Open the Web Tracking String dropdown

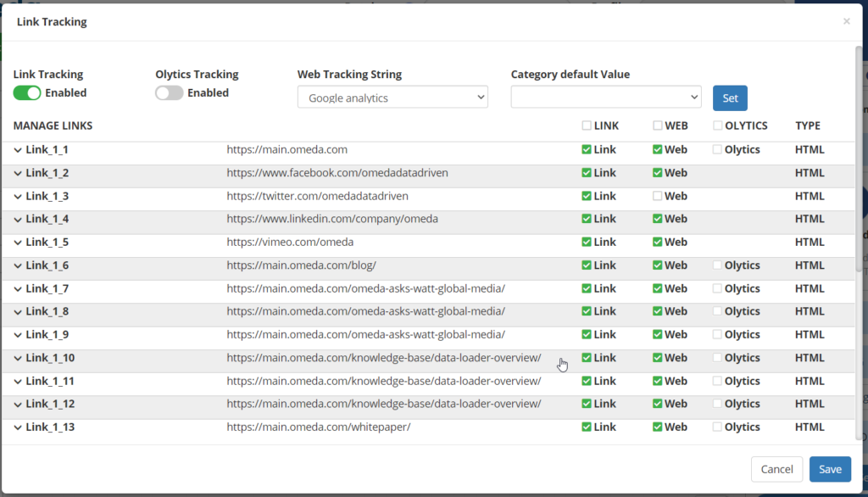[392, 98]
